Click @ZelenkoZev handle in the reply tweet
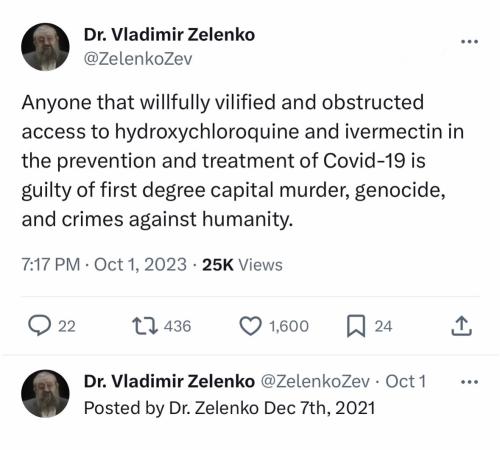Screen dimensions: 500x450 point(315,381)
